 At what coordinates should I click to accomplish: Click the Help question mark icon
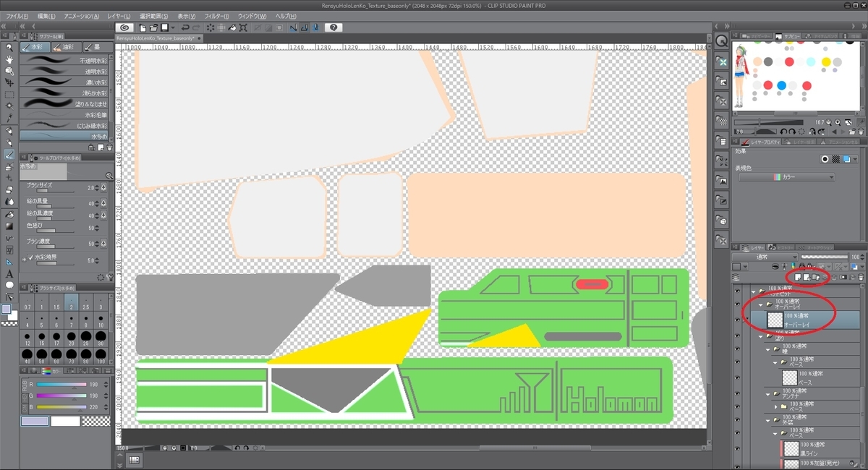(333, 27)
